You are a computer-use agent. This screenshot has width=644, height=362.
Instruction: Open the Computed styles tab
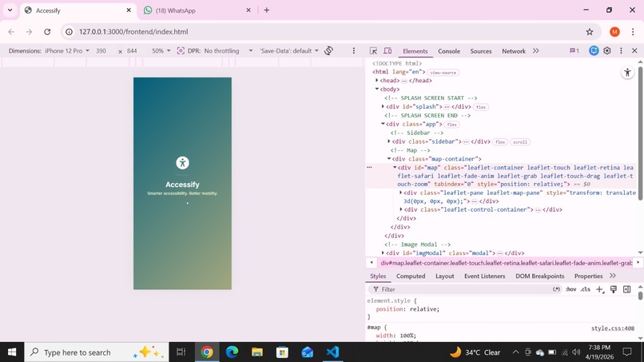tap(411, 276)
